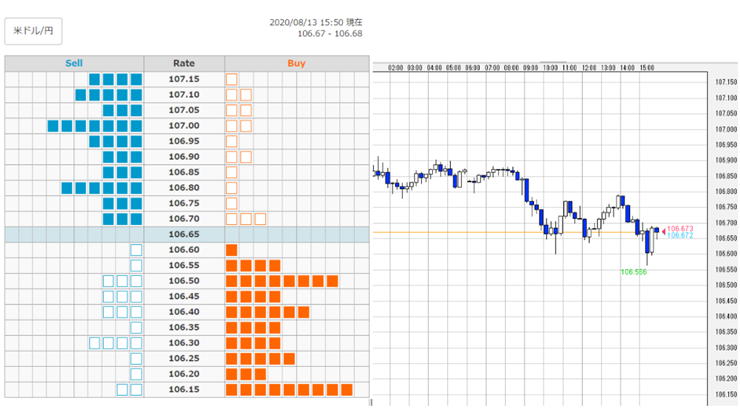Click the 106.50 rate cell
Viewport: 740px width, 408px height.
184,281
